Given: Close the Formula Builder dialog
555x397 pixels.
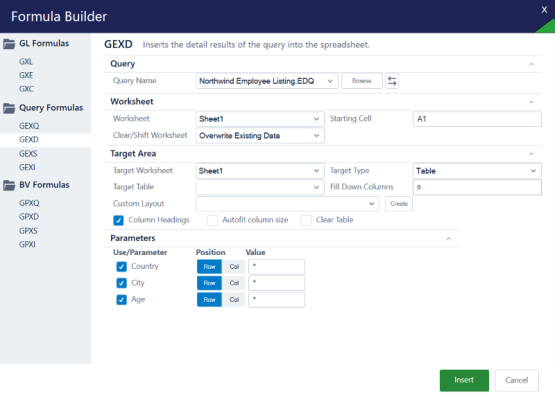Looking at the screenshot, I should pyautogui.click(x=544, y=10).
